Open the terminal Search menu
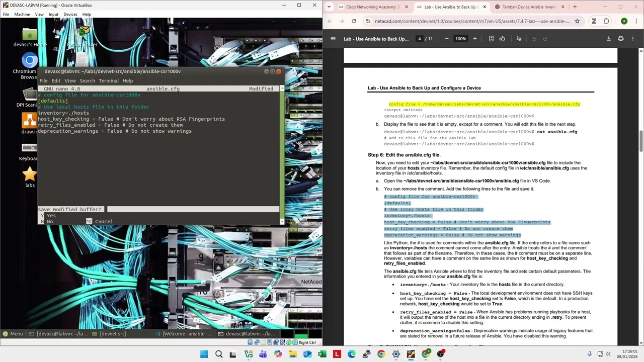The width and height of the screenshot is (644, 362). 87,80
